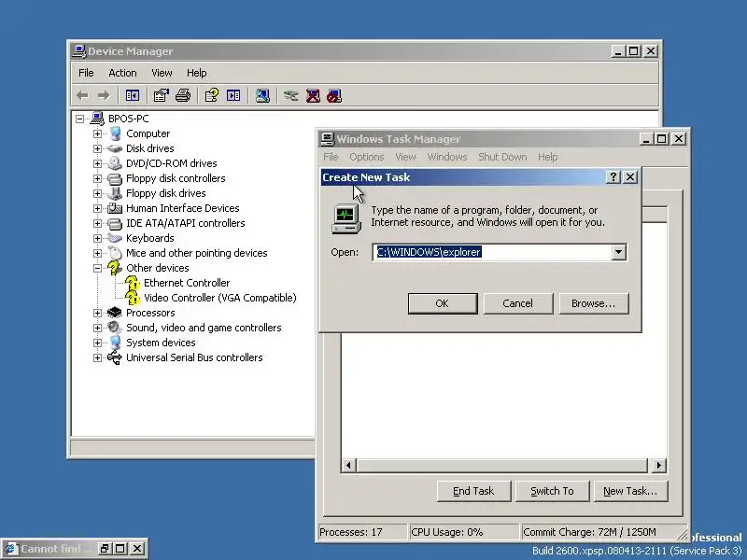
Task: Click the left scroll arrow in Task Manager list
Action: [x=348, y=465]
